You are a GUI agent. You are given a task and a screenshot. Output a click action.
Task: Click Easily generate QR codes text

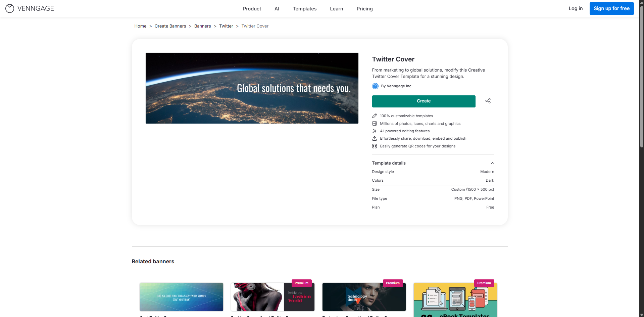click(x=417, y=146)
